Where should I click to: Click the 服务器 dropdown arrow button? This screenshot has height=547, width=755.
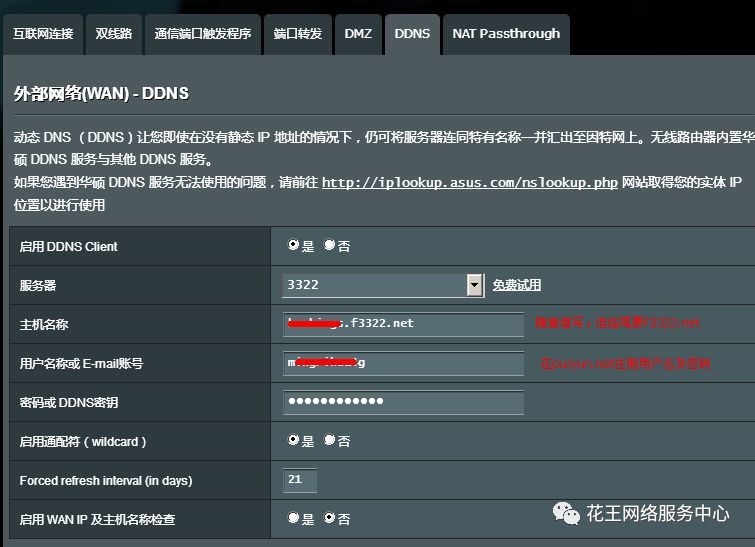(475, 285)
